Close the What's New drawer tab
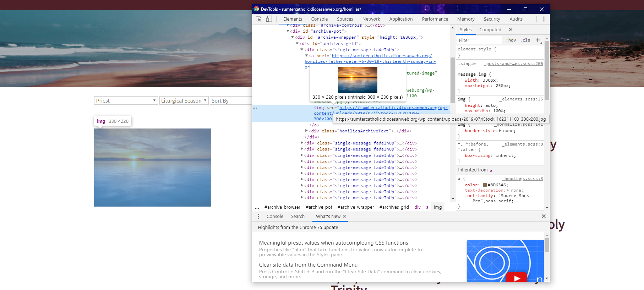Viewport: 644px width, 290px height. pos(344,217)
